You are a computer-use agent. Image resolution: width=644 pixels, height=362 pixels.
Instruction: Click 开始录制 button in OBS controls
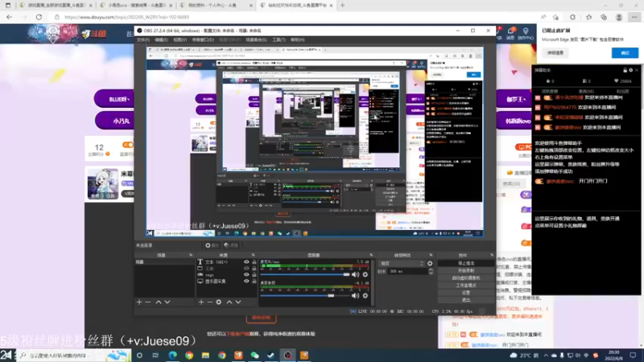tap(466, 271)
